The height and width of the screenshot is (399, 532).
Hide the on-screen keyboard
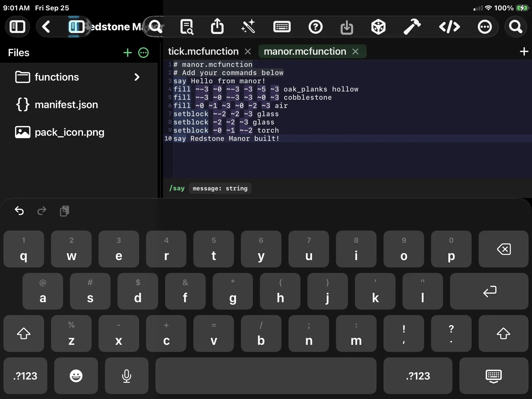494,376
